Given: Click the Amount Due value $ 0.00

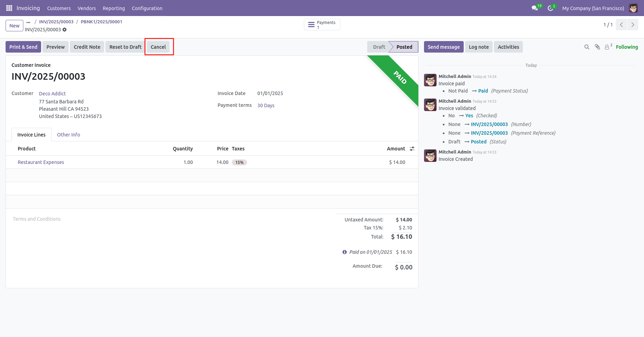Looking at the screenshot, I should pyautogui.click(x=404, y=267).
